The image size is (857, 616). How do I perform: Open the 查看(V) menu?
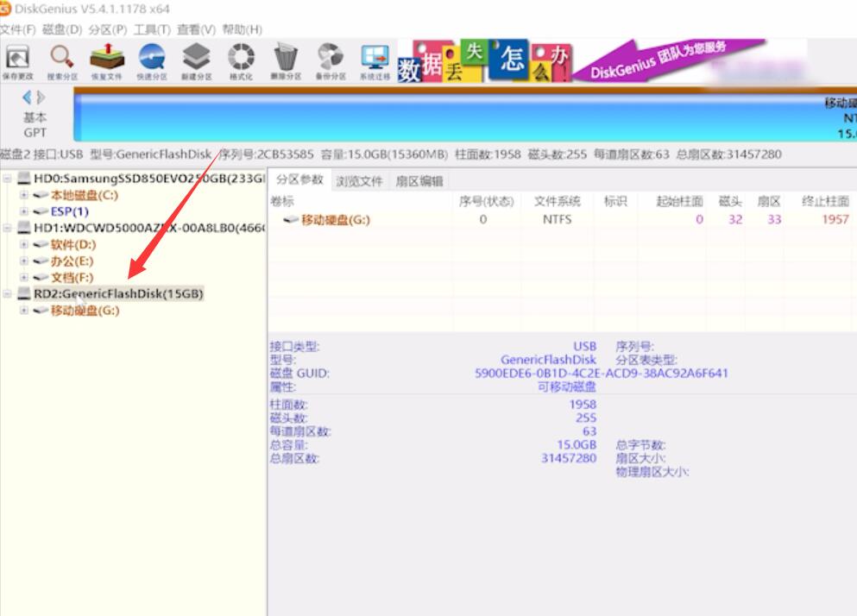coord(196,29)
